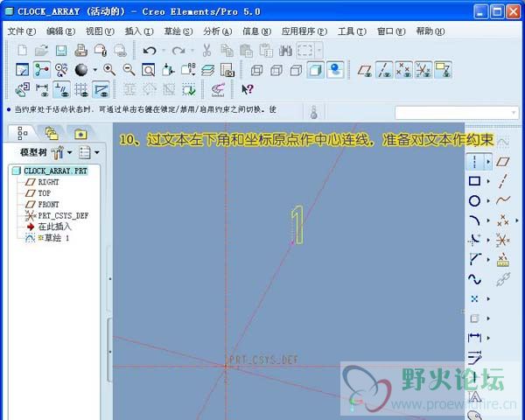Toggle datum planes display
This screenshot has height=420, width=525.
click(x=365, y=70)
